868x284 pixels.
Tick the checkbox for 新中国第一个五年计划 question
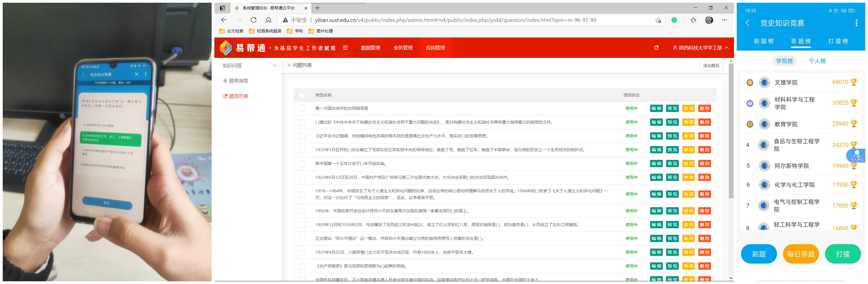tap(302, 164)
